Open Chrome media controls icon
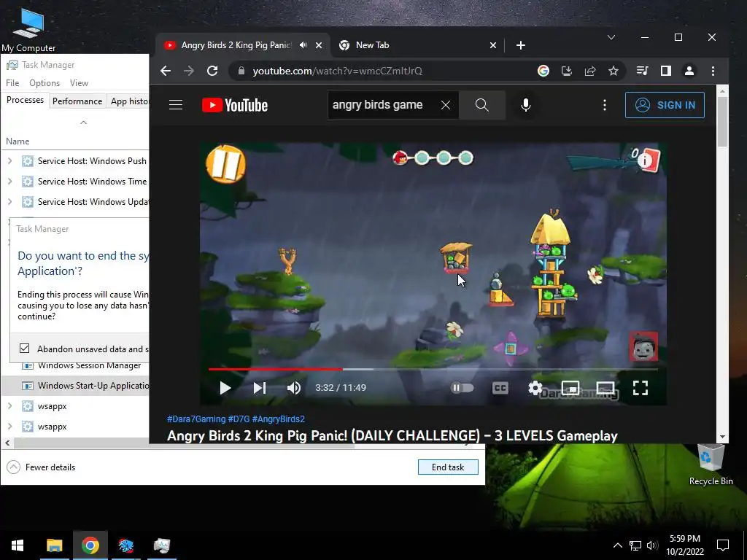Image resolution: width=747 pixels, height=560 pixels. [x=642, y=71]
